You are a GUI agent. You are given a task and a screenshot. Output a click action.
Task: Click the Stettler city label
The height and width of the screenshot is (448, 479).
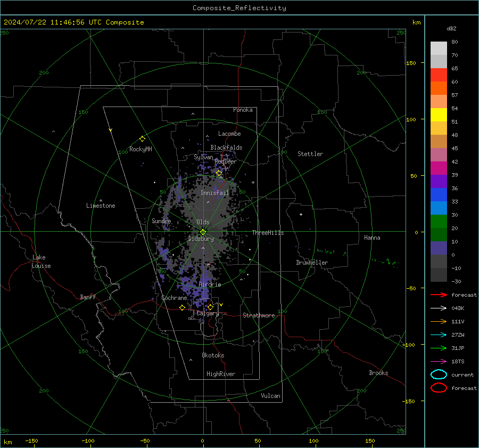tap(310, 154)
